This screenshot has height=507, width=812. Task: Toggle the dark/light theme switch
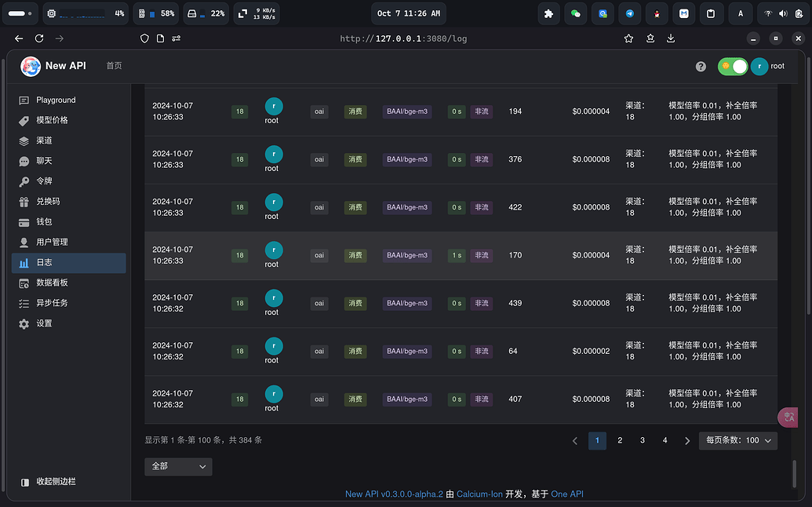[733, 66]
